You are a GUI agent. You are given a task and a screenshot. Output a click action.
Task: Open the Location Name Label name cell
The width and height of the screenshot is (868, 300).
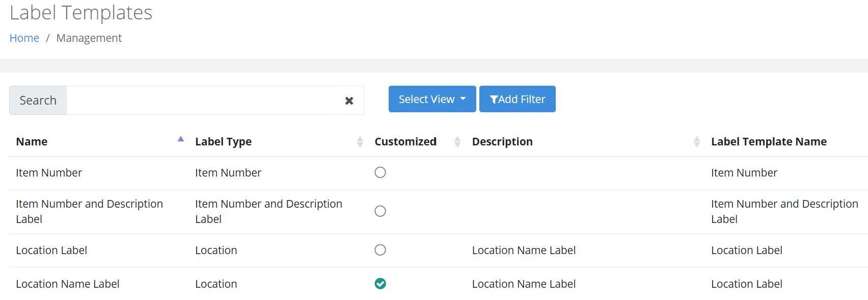pos(68,284)
